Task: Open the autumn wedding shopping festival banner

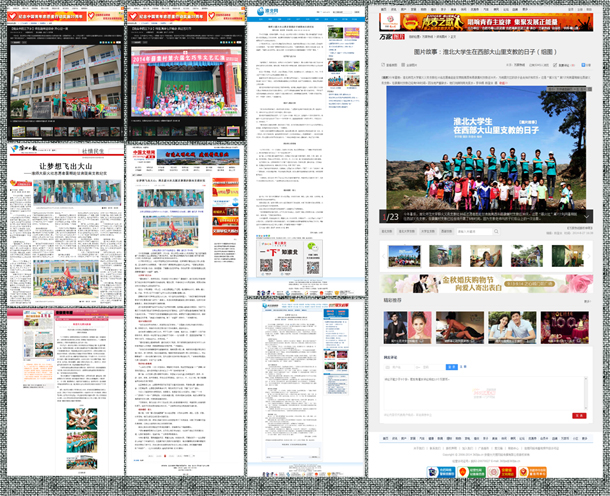Action: tap(488, 284)
